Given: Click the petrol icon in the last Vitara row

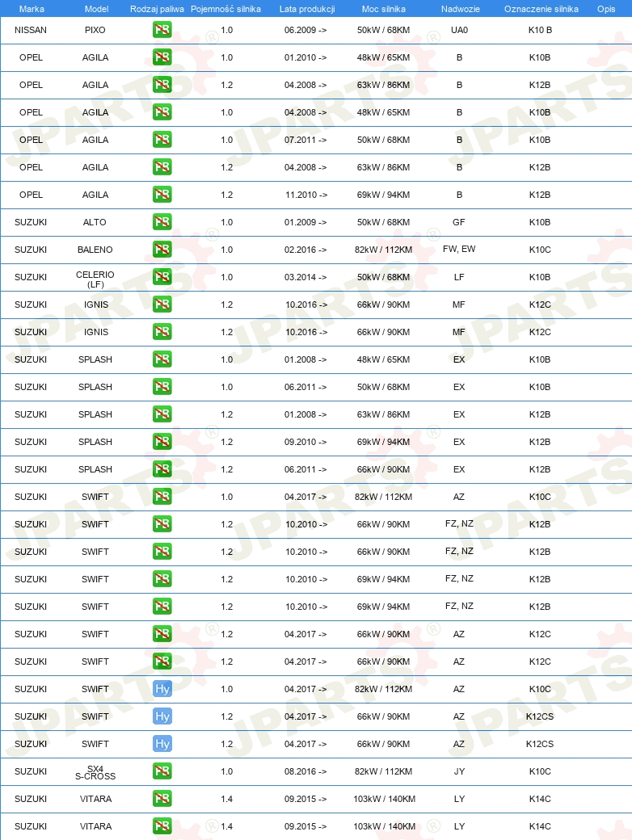Looking at the screenshot, I should click(162, 826).
